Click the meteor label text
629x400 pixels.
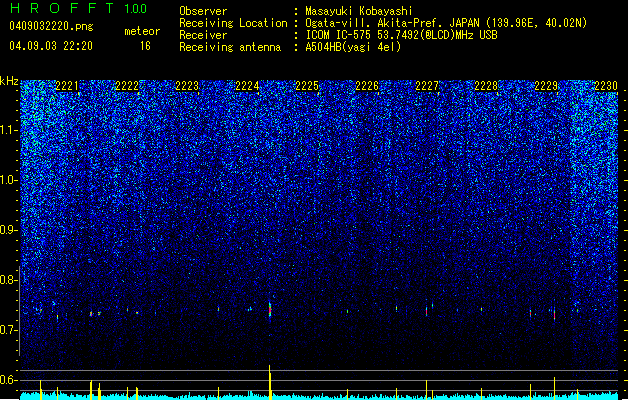click(142, 31)
